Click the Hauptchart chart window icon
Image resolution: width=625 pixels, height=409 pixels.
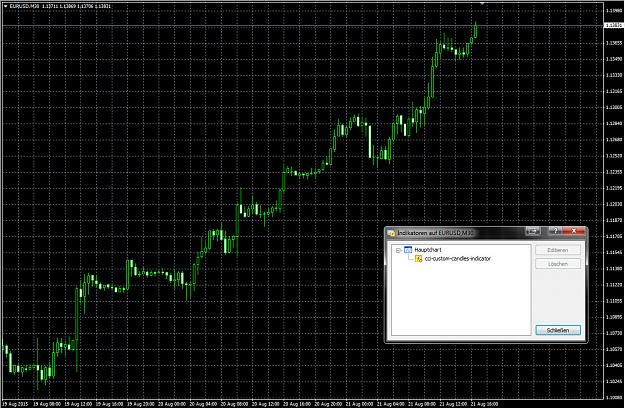(408, 250)
